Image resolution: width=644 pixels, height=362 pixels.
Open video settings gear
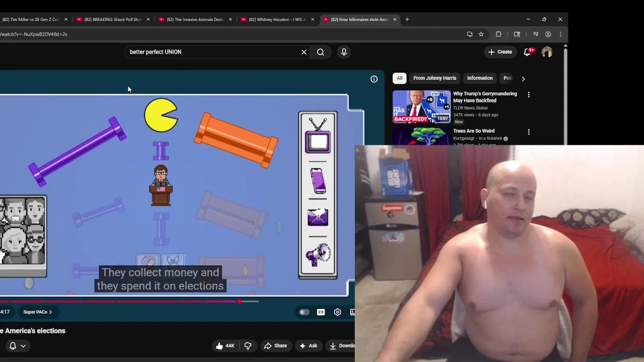tap(338, 312)
